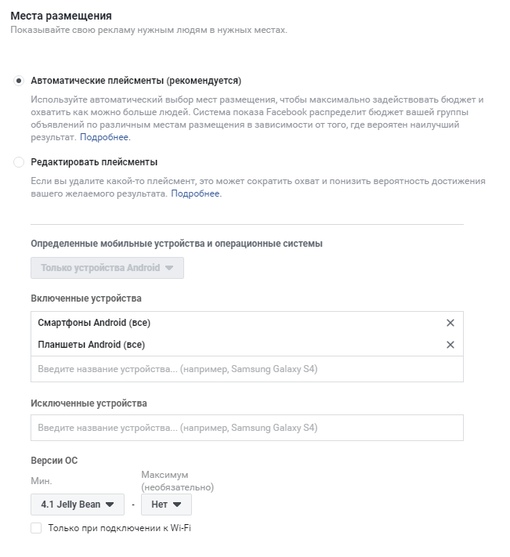This screenshot has height=557, width=510.
Task: Select the Автоматические плейсменты radio button
Action: click(18, 81)
